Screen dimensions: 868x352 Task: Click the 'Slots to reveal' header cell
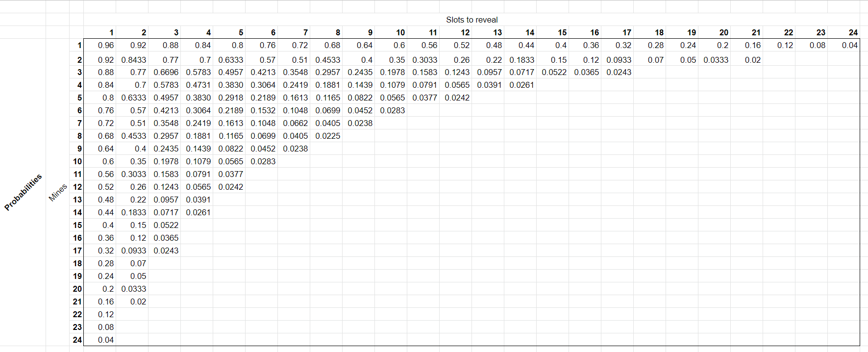coord(471,20)
